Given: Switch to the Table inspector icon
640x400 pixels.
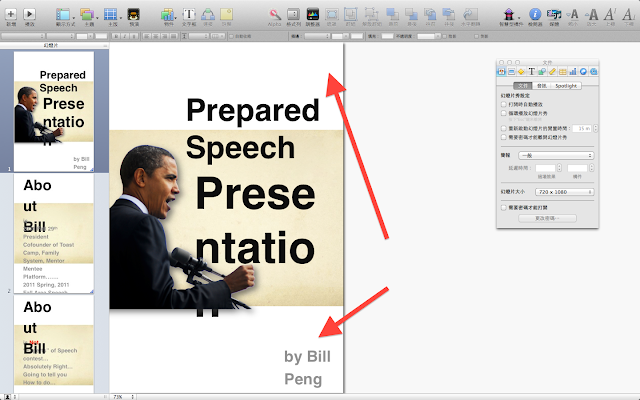Looking at the screenshot, I should [563, 72].
